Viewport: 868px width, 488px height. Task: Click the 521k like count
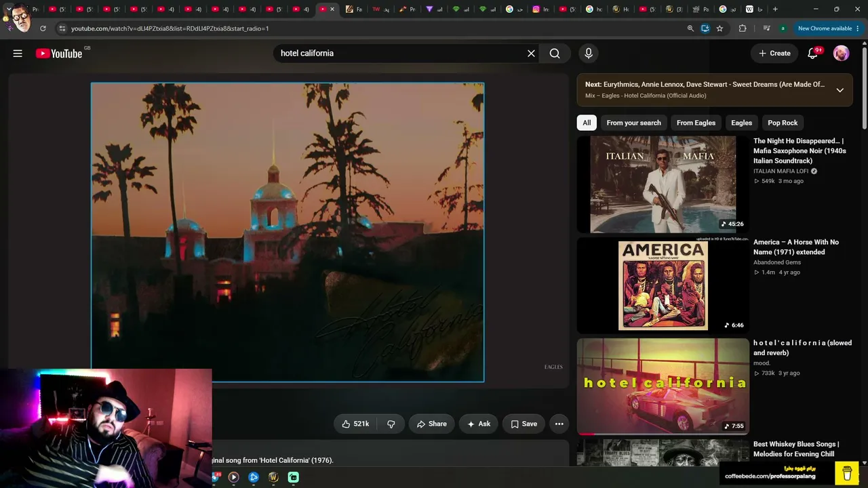click(x=361, y=424)
